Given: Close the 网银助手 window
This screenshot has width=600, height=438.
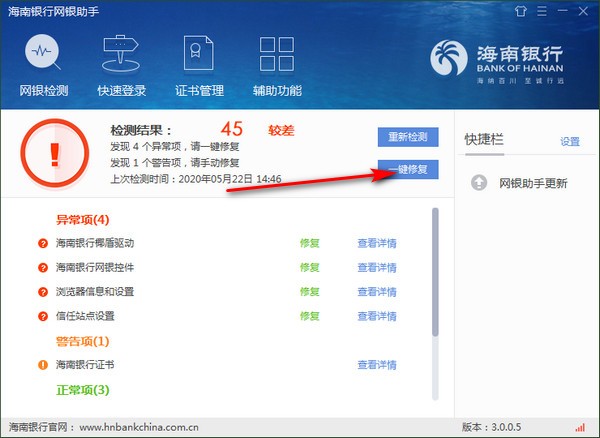Looking at the screenshot, I should 583,11.
